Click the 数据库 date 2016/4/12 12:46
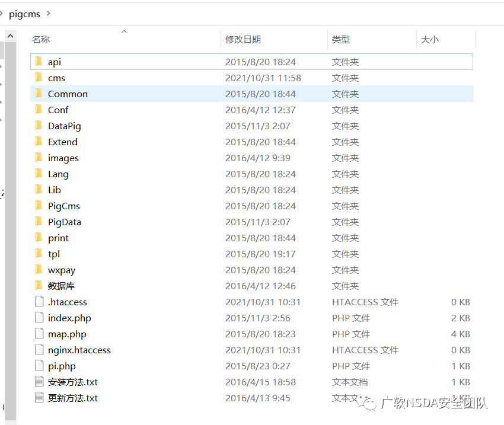Viewport: 504px width, 425px height. click(260, 286)
